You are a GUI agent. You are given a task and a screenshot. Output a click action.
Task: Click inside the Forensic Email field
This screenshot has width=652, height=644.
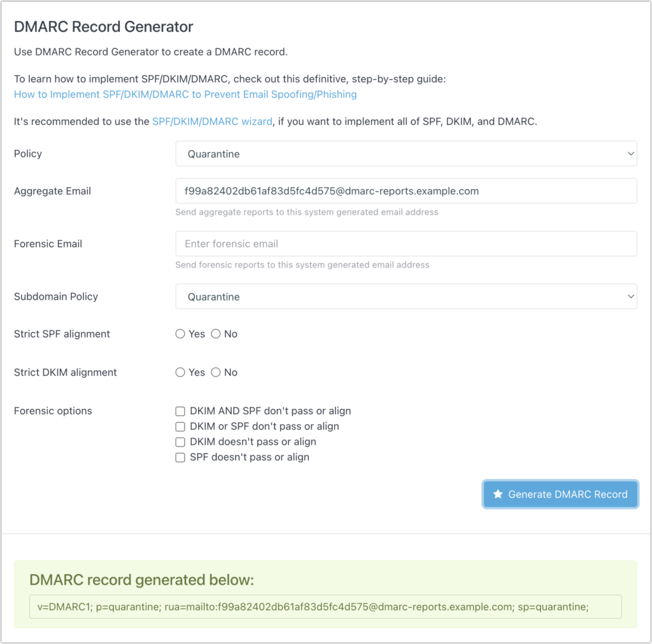click(405, 243)
